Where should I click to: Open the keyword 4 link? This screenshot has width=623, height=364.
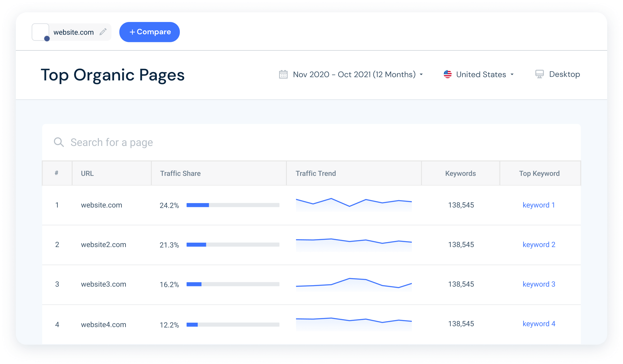539,324
